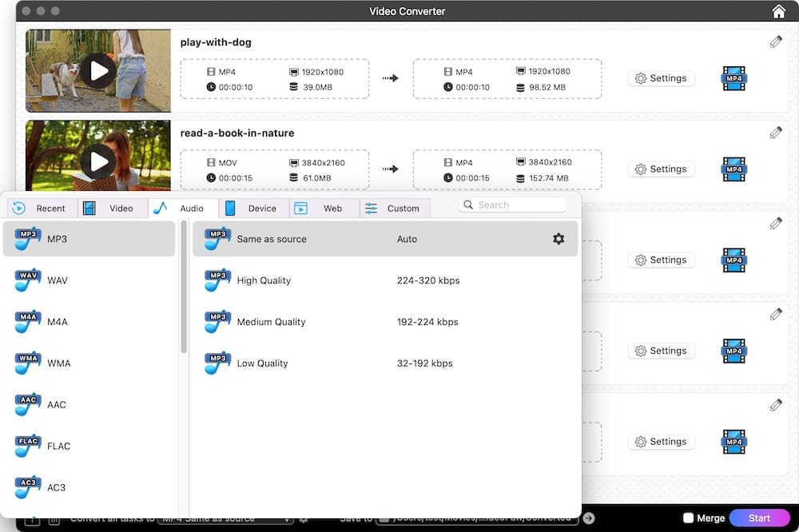Play the play-with-dog video preview
Screen dimensions: 799x532
(98, 71)
